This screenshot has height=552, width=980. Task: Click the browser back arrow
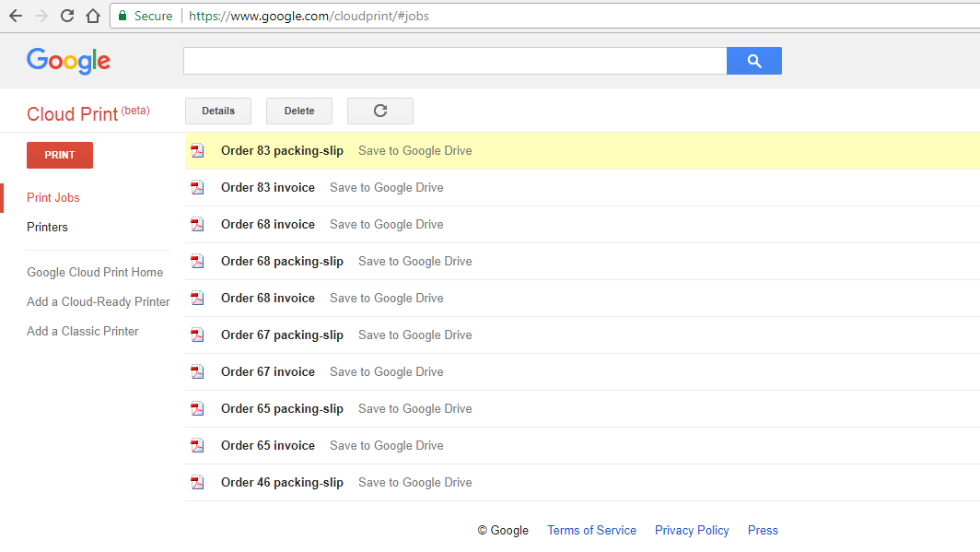point(16,16)
